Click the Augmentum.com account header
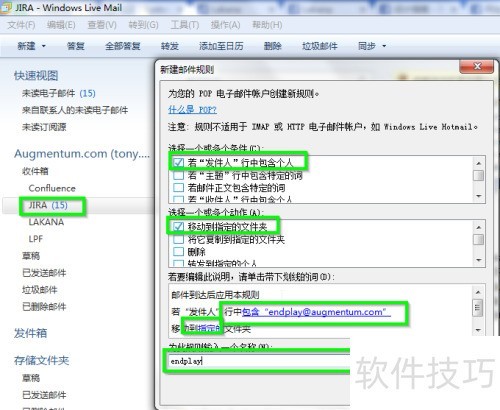The width and height of the screenshot is (500, 410). (x=82, y=154)
